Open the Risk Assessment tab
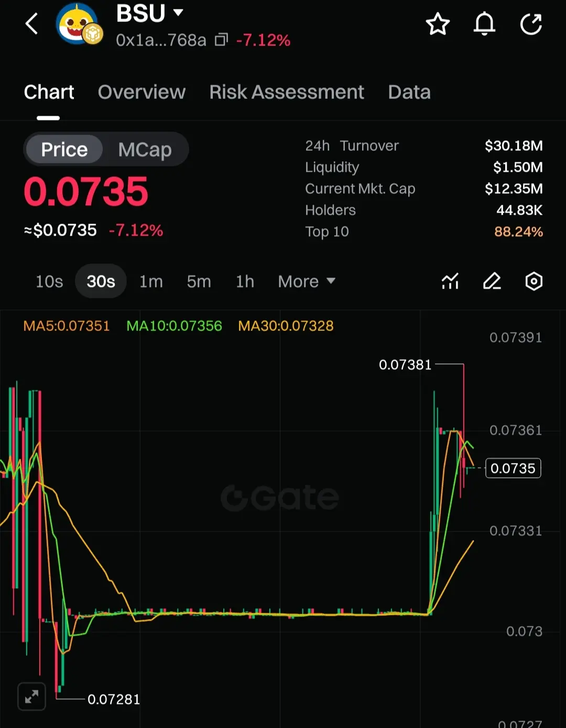Image resolution: width=566 pixels, height=728 pixels. (287, 92)
